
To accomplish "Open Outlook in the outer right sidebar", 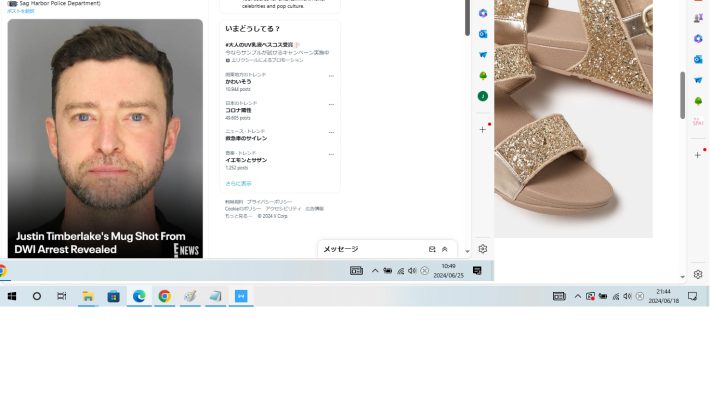I will (x=698, y=59).
